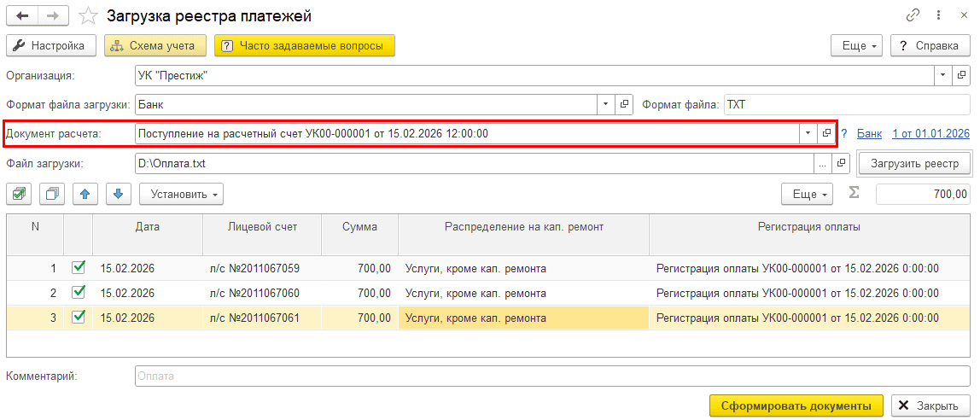Go back with left arrow

[x=22, y=16]
